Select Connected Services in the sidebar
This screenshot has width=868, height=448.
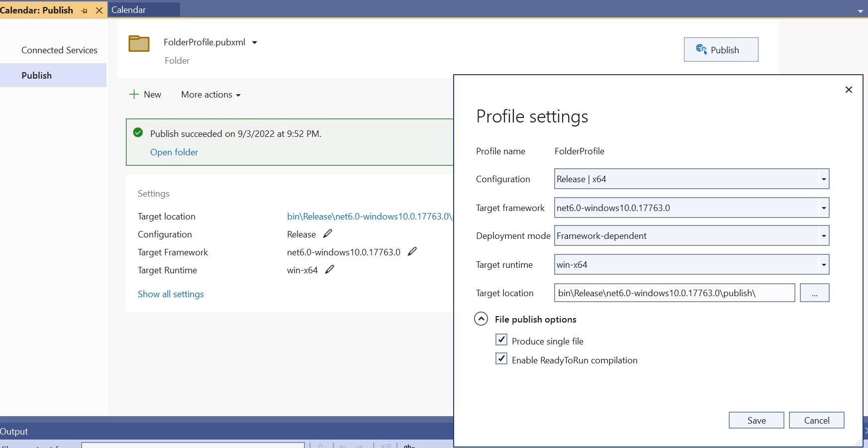(x=59, y=50)
